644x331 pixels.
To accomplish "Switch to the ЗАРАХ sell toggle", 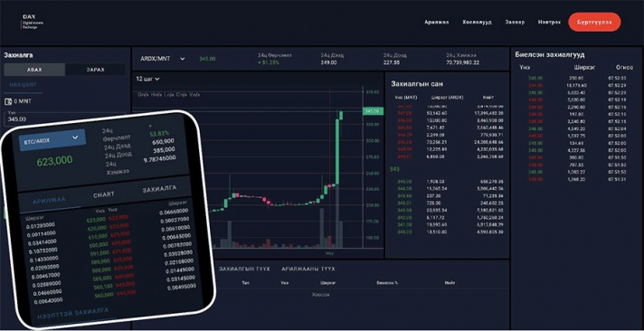I will pos(95,70).
